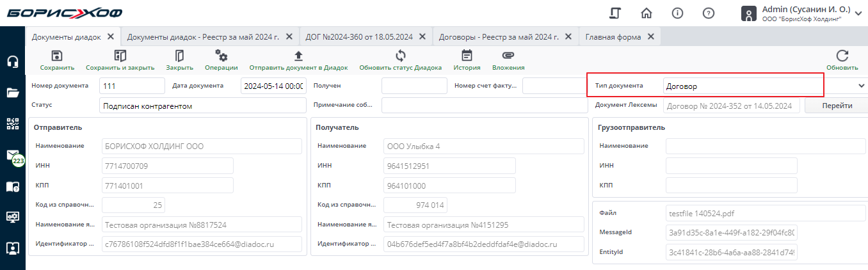Switch to Главная форма tab
The height and width of the screenshot is (270, 868).
click(613, 37)
